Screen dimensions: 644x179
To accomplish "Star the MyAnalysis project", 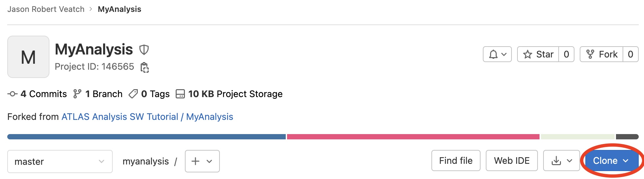I will 538,54.
